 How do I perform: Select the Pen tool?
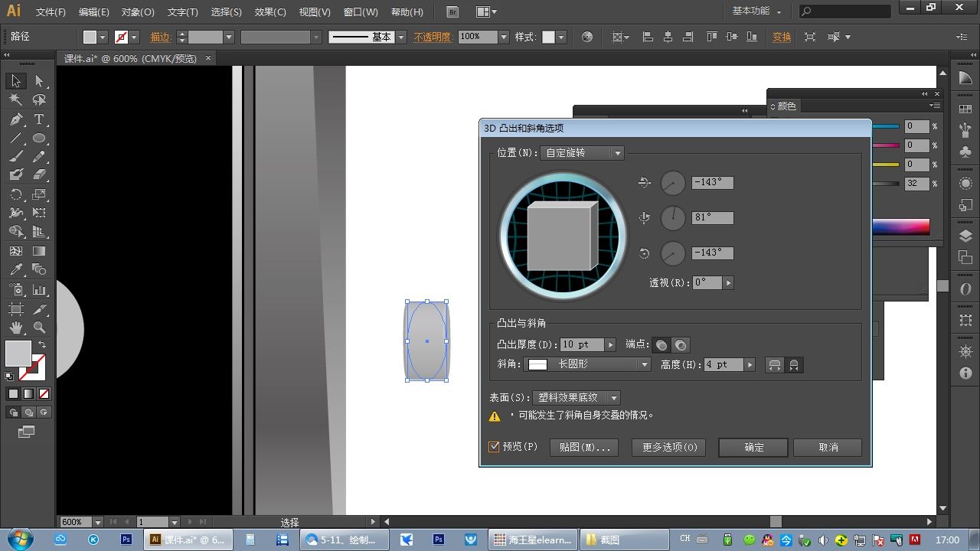pos(16,119)
